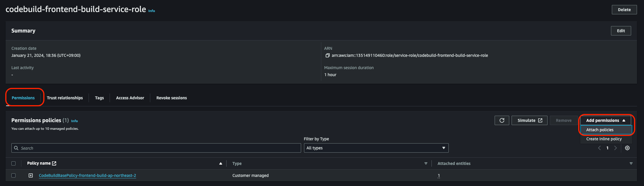
Task: Click the page number '1' in pagination
Action: [x=607, y=148]
